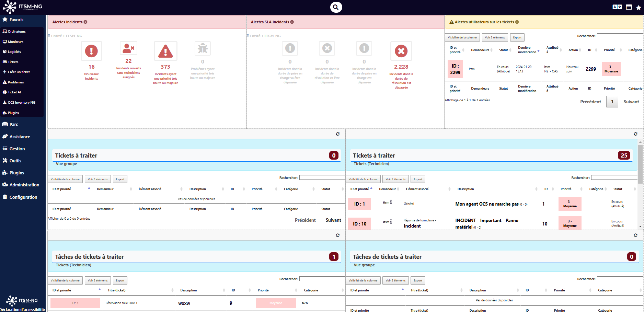
Task: Click the high priority incidents warning icon
Action: point(165,51)
